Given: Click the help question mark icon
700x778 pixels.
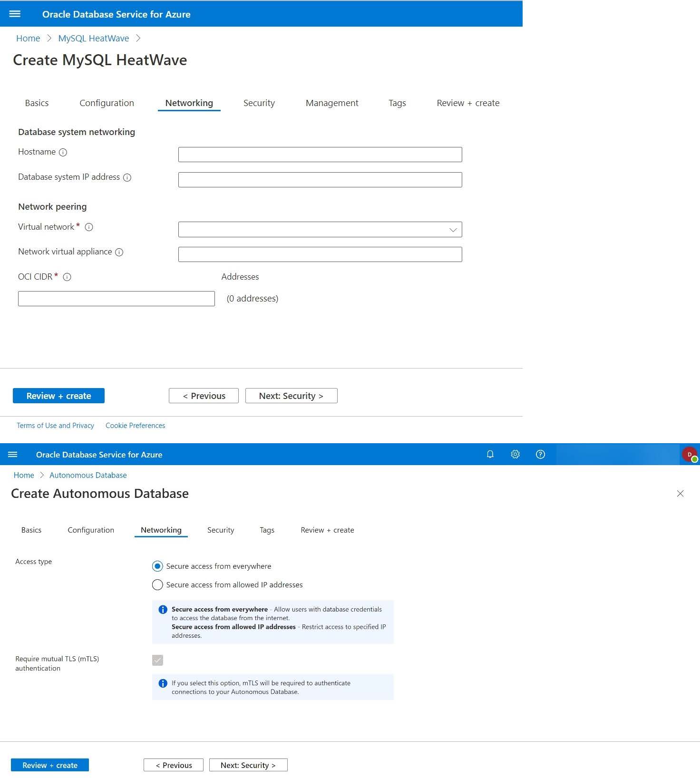Looking at the screenshot, I should pos(540,454).
